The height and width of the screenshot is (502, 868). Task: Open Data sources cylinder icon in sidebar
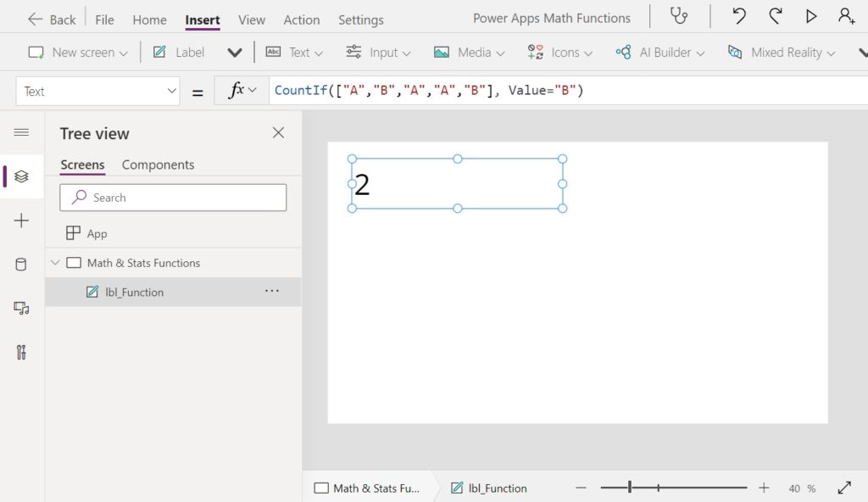click(x=21, y=265)
